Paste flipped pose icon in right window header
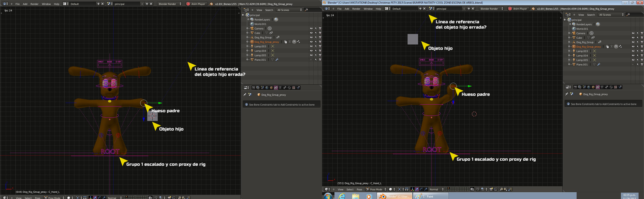The height and width of the screenshot is (199, 644). (x=510, y=189)
